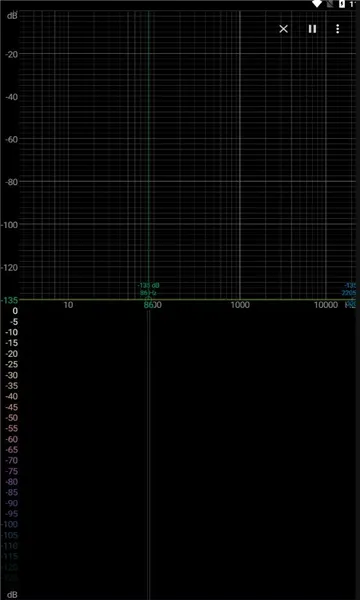Tap the no-SIM signal status icon

pos(330,4)
